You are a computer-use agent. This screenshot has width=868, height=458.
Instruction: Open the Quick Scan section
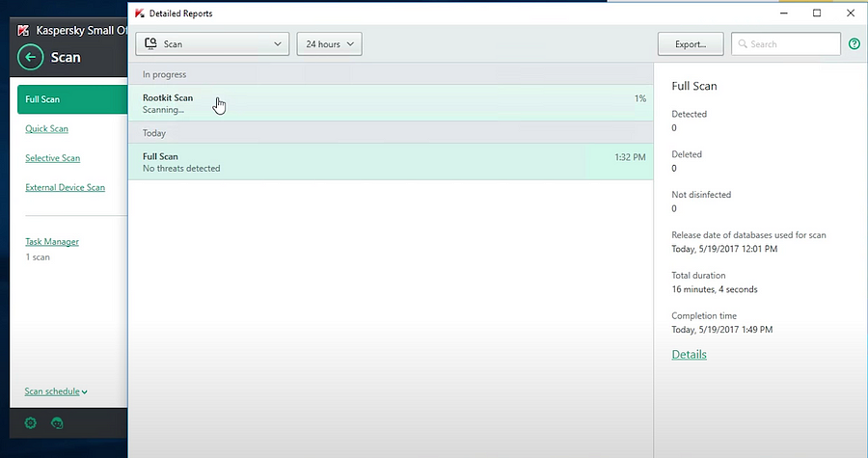[46, 129]
